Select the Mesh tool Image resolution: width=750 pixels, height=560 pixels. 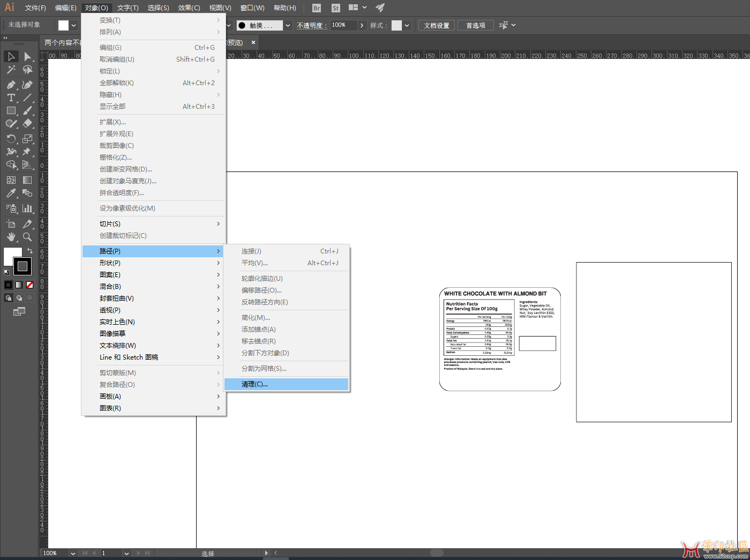(11, 180)
